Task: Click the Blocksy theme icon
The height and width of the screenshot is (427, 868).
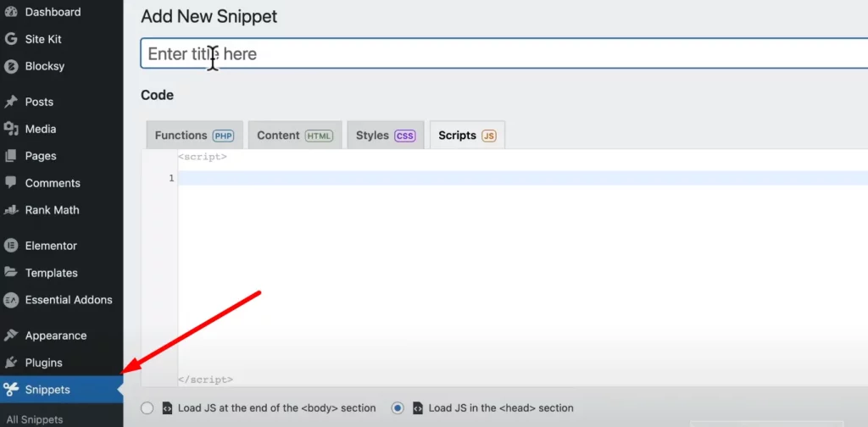Action: click(11, 66)
